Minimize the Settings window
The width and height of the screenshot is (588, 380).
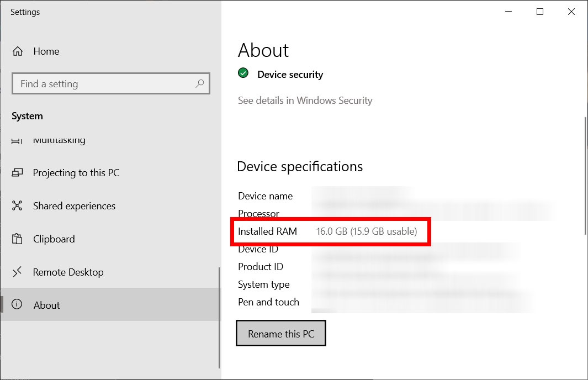tap(508, 12)
